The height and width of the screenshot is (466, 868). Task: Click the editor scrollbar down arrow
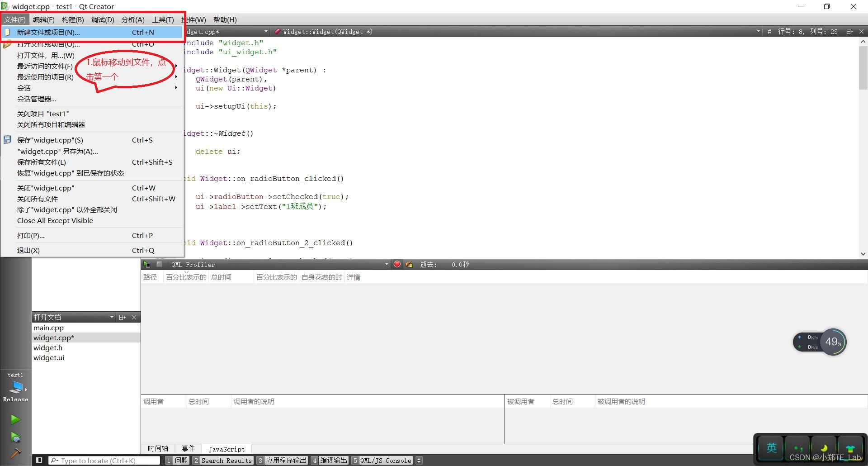863,254
